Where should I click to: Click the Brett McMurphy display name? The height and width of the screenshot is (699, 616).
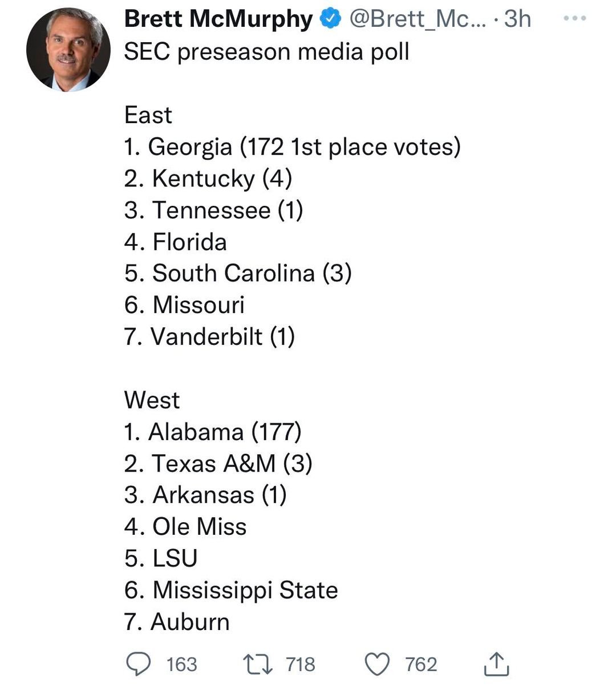pyautogui.click(x=218, y=19)
